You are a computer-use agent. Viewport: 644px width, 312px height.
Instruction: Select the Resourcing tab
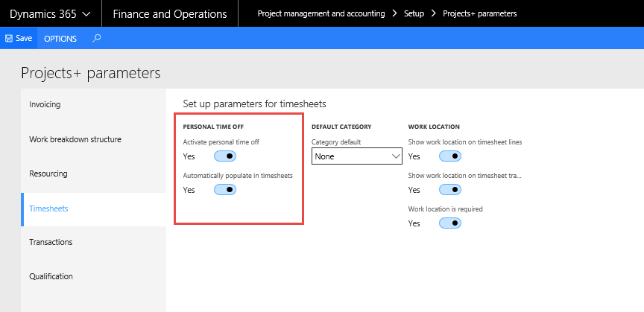pyautogui.click(x=48, y=173)
